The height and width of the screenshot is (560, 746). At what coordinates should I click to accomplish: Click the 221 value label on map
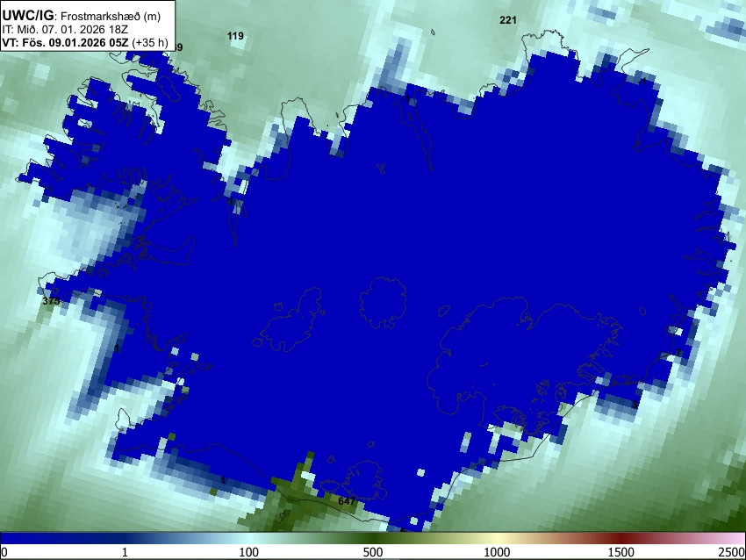point(508,20)
